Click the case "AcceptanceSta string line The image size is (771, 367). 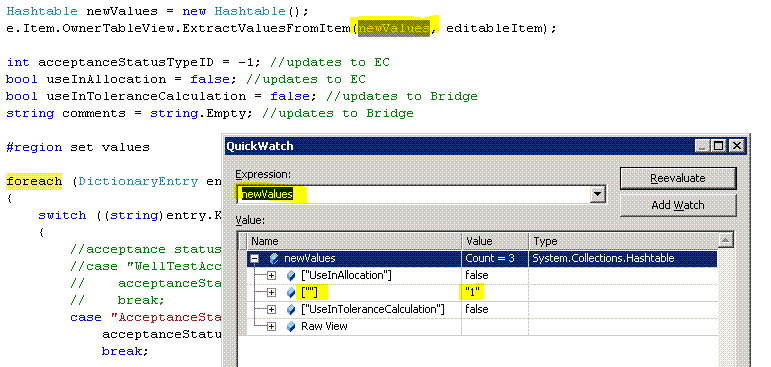146,317
